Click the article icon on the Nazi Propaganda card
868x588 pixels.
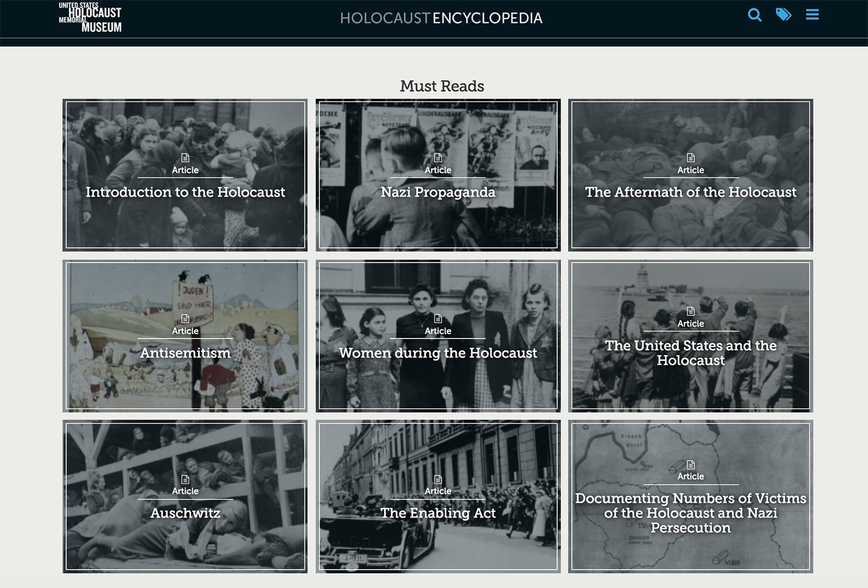[438, 157]
